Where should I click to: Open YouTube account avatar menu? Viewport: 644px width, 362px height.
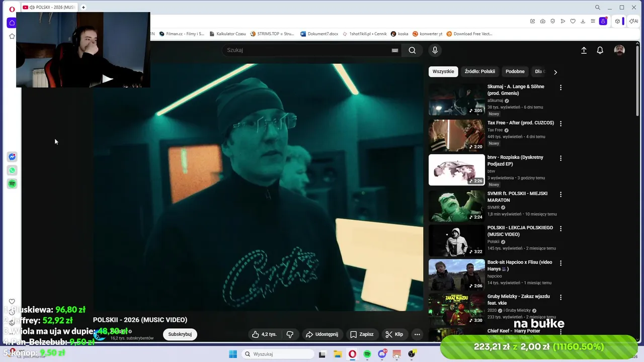(x=619, y=50)
